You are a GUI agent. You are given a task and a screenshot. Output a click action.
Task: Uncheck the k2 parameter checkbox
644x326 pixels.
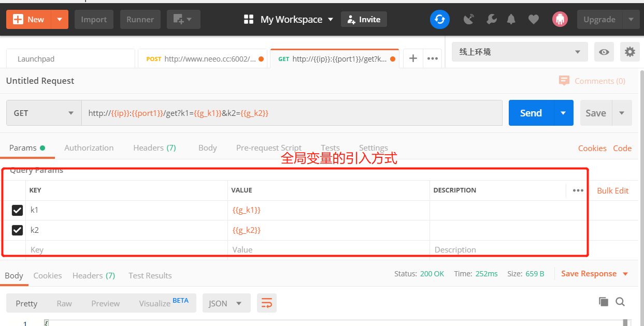point(18,230)
